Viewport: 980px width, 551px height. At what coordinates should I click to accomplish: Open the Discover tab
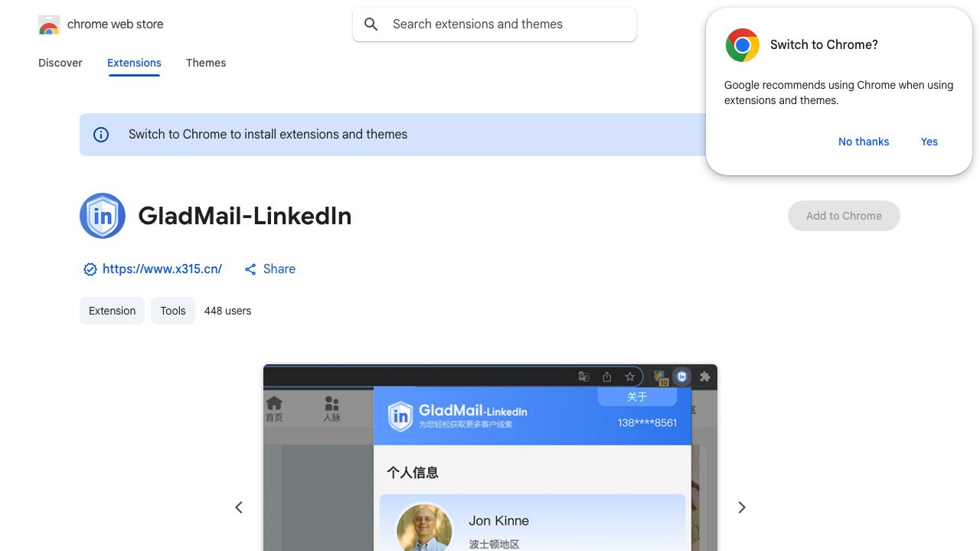(60, 63)
